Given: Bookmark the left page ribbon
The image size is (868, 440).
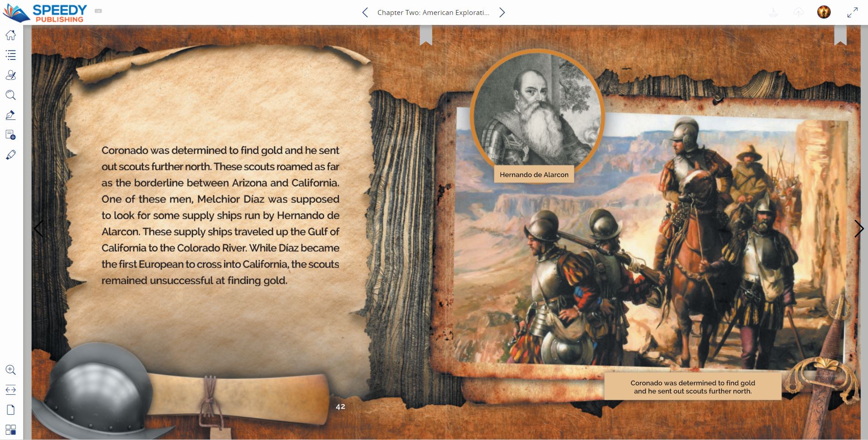Looking at the screenshot, I should (x=426, y=35).
